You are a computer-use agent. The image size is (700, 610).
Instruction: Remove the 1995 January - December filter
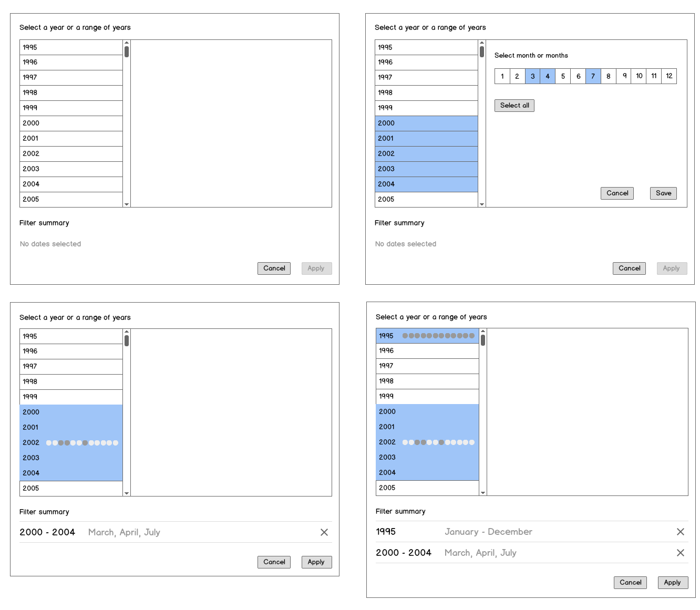[x=681, y=532]
